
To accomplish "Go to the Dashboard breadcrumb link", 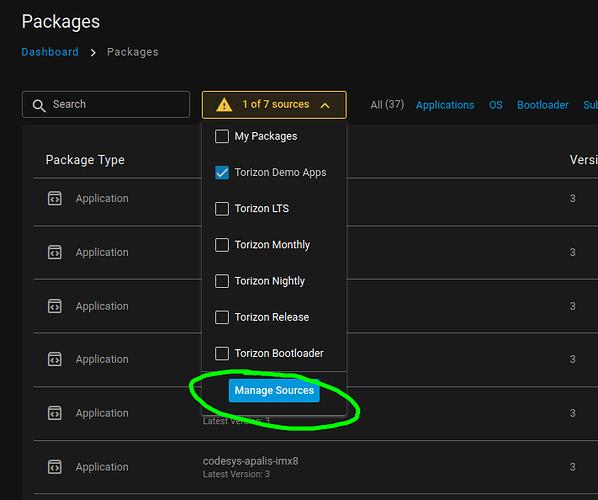I will coord(50,52).
